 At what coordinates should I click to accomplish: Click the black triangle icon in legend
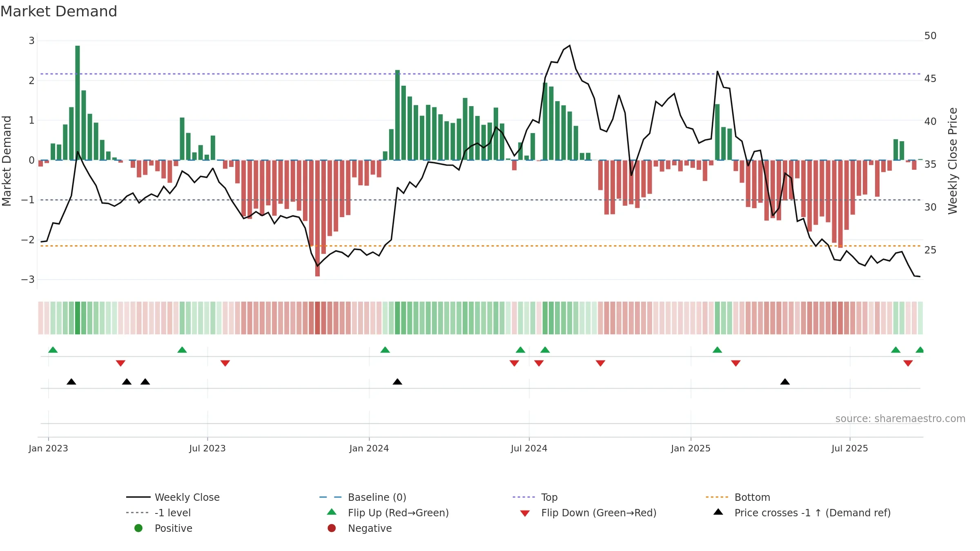tap(718, 512)
